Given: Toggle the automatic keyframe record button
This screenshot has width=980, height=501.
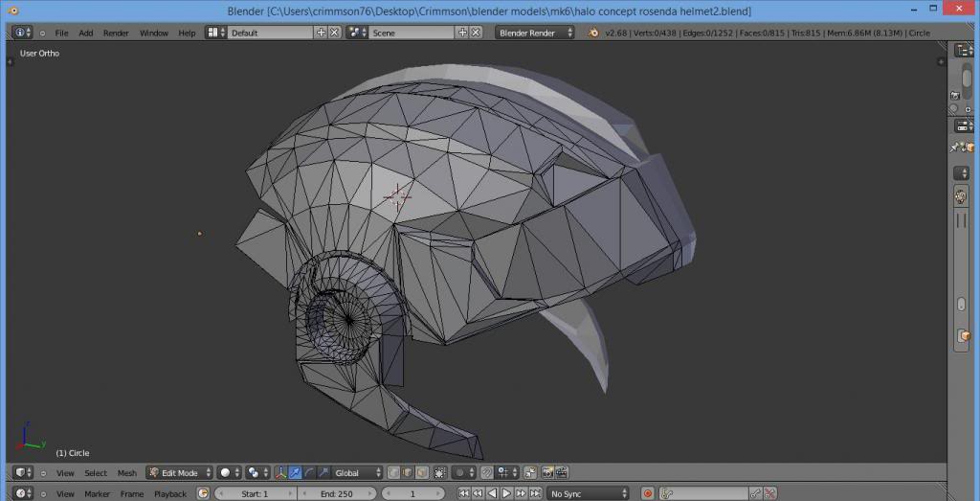Looking at the screenshot, I should [648, 493].
